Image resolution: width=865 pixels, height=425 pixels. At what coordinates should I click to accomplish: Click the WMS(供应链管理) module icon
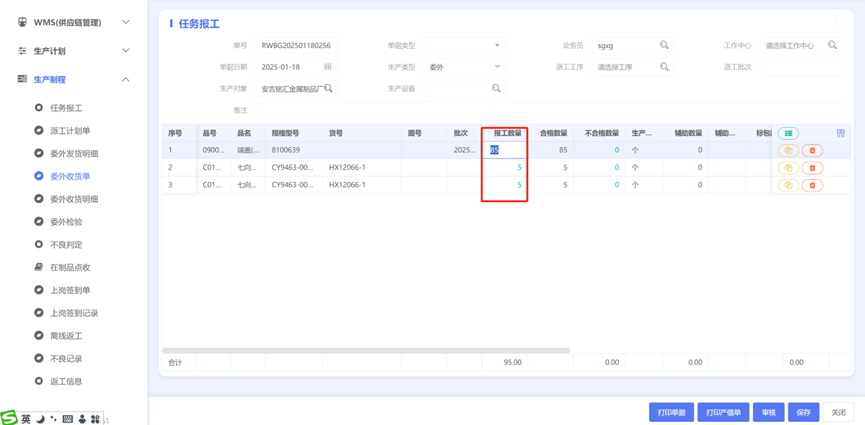pos(22,23)
